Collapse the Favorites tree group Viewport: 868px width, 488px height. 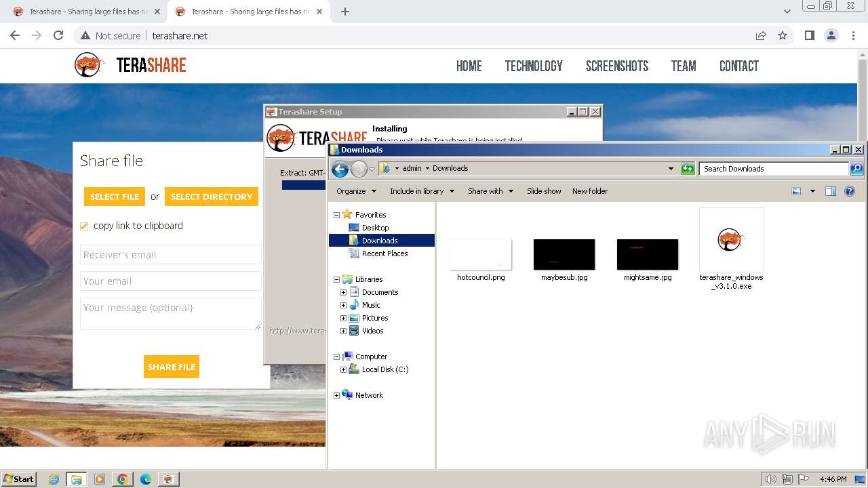click(336, 215)
